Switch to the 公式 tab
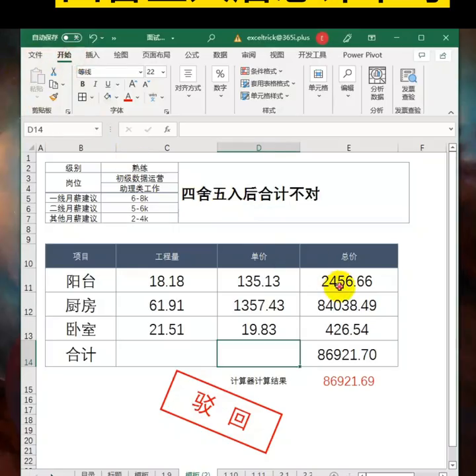Screen dimensions: 476x476 point(192,55)
